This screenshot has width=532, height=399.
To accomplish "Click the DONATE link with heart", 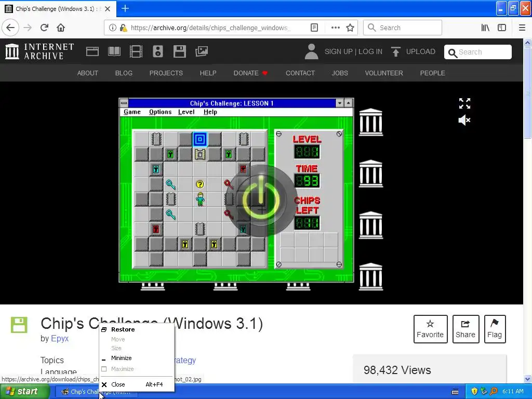I will 250,73.
